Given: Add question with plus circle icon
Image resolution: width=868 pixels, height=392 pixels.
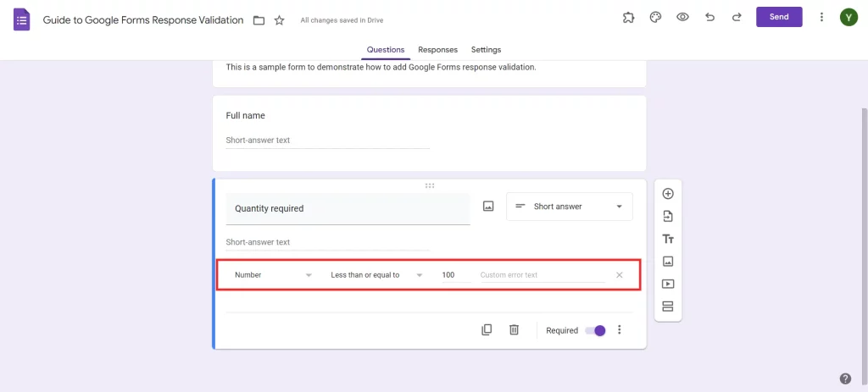Looking at the screenshot, I should 668,194.
